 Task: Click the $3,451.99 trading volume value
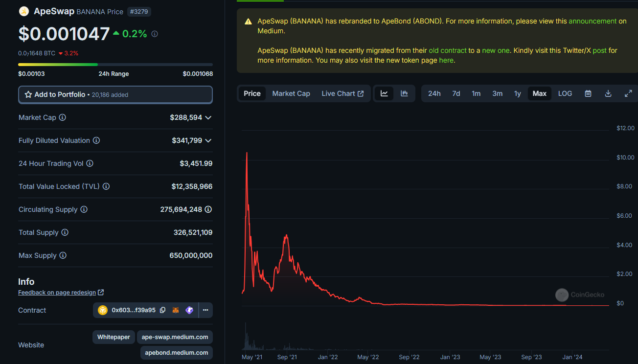coord(196,163)
